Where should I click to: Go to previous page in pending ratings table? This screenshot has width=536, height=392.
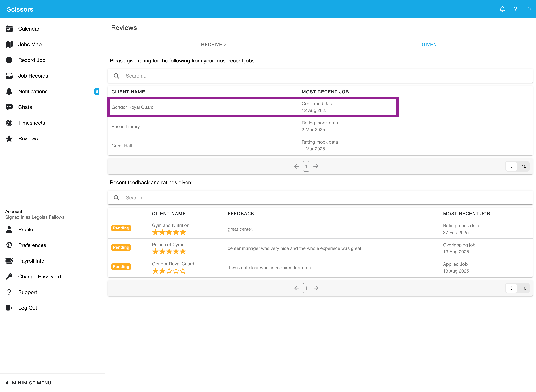tap(297, 166)
